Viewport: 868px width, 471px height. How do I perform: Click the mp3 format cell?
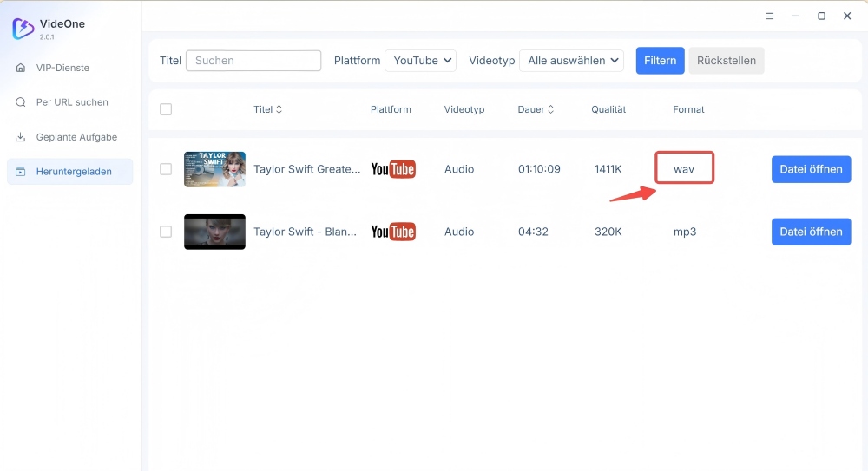[x=685, y=232]
